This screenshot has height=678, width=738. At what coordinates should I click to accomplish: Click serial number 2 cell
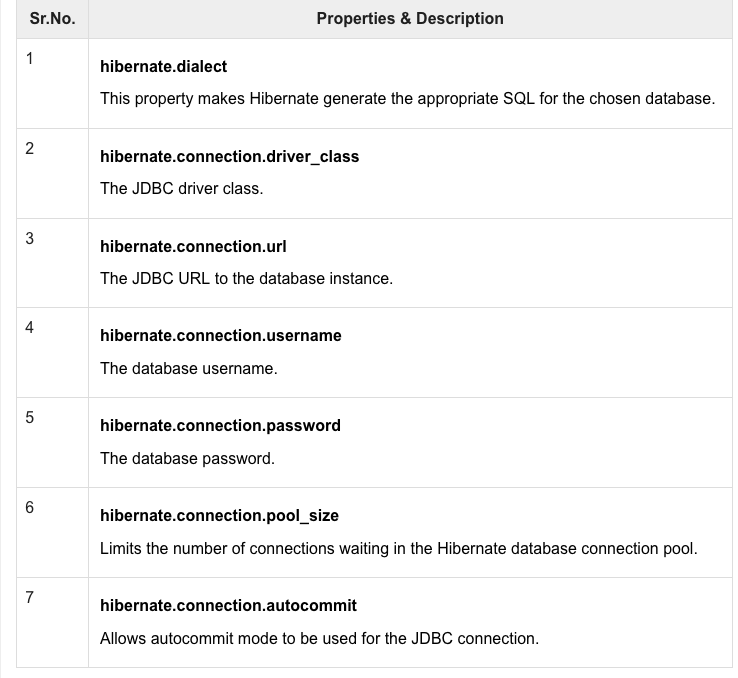(x=52, y=173)
